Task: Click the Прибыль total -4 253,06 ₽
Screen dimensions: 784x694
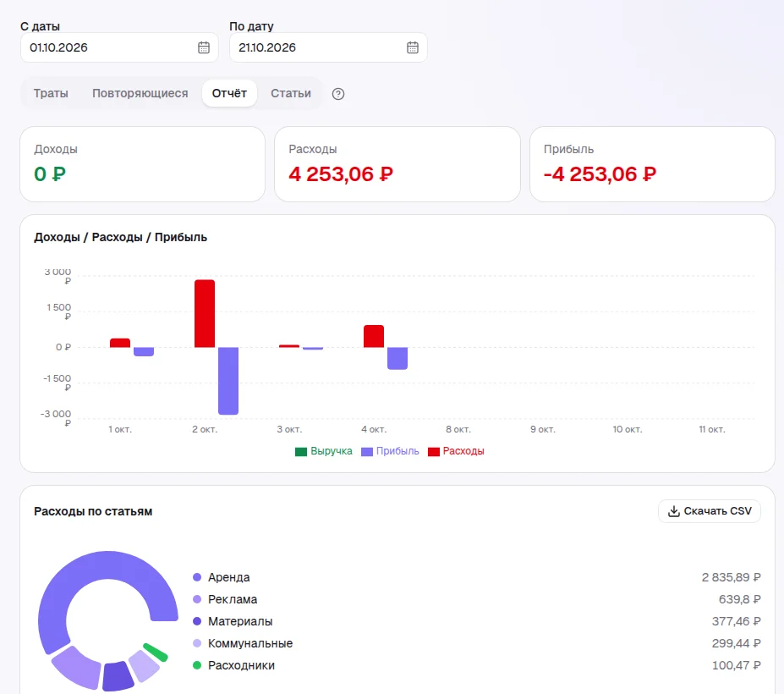Action: tap(600, 174)
